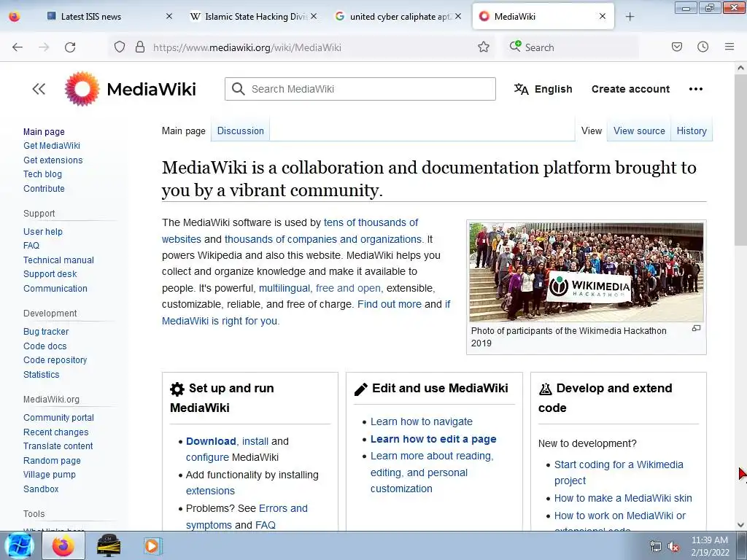Click the MediaWiki sunflower logo
747x560 pixels.
click(82, 89)
